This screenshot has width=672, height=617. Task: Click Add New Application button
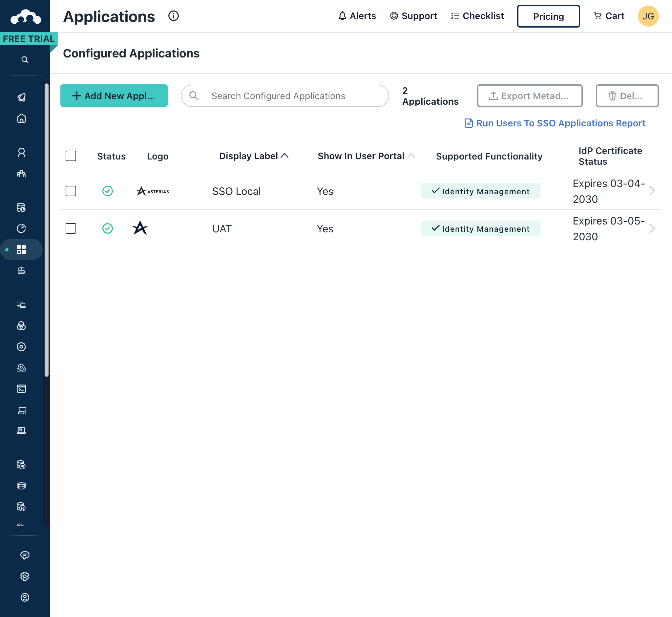(114, 96)
